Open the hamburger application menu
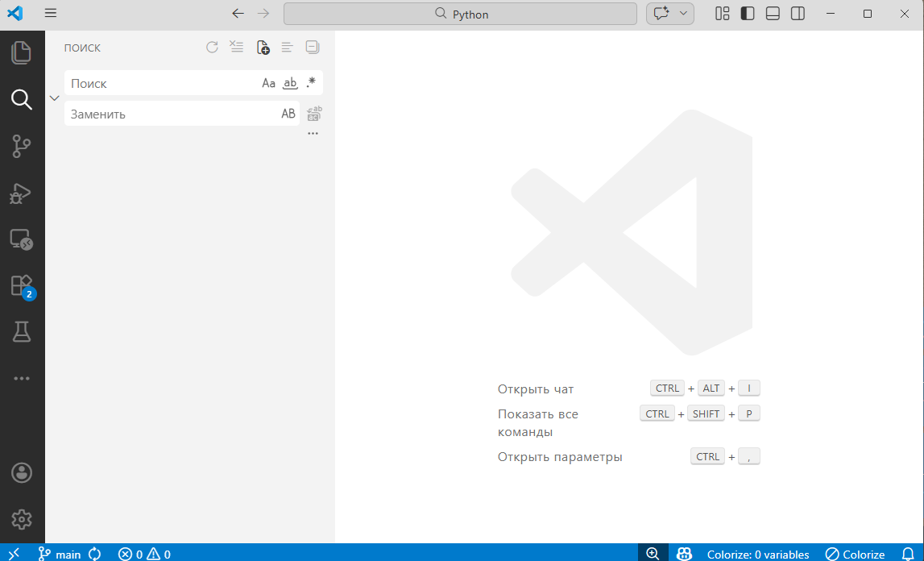The height and width of the screenshot is (561, 924). pyautogui.click(x=51, y=13)
